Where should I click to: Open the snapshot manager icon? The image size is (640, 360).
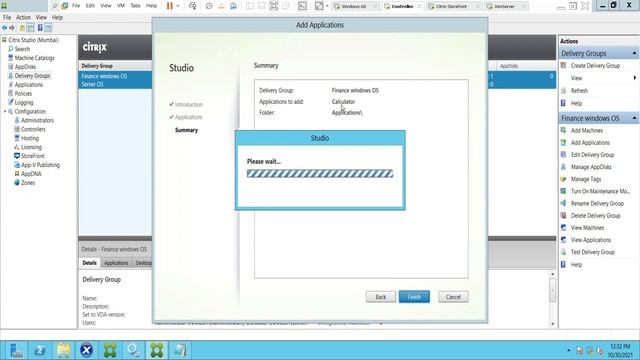tap(233, 6)
